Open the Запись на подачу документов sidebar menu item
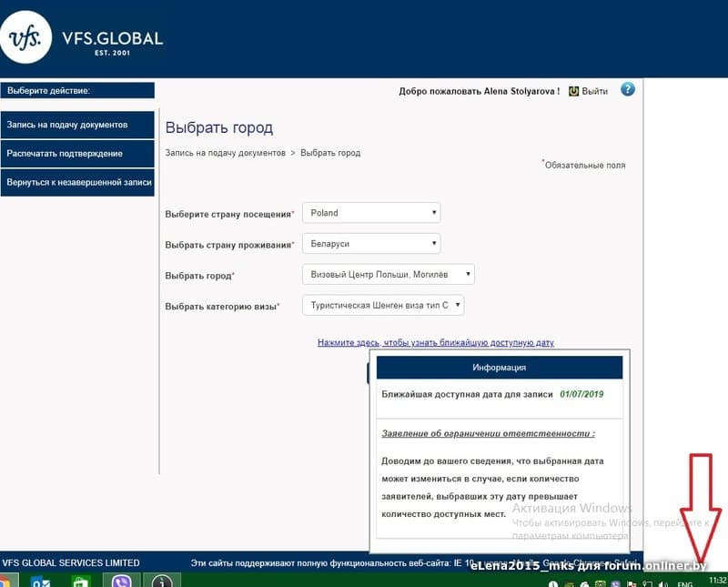The height and width of the screenshot is (587, 728). click(77, 125)
